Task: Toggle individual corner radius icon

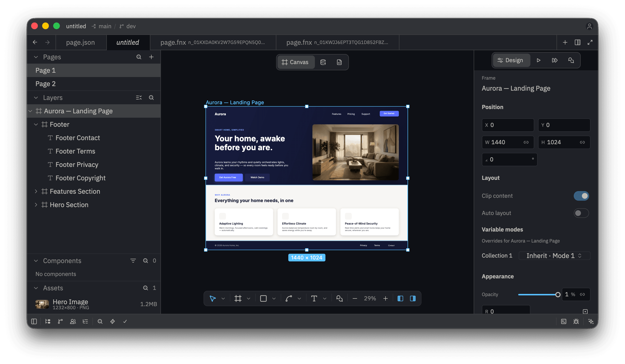Action: tap(585, 312)
